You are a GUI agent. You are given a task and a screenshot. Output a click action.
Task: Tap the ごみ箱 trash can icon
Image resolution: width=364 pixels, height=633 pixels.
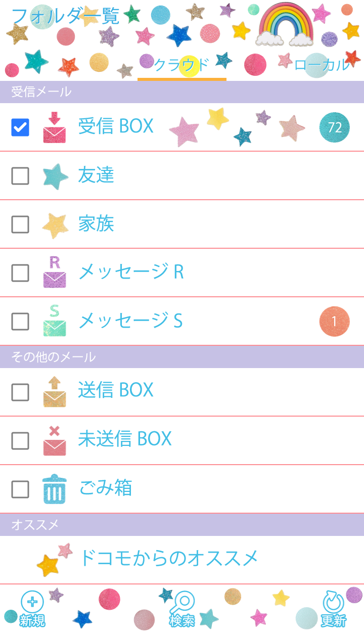[55, 489]
